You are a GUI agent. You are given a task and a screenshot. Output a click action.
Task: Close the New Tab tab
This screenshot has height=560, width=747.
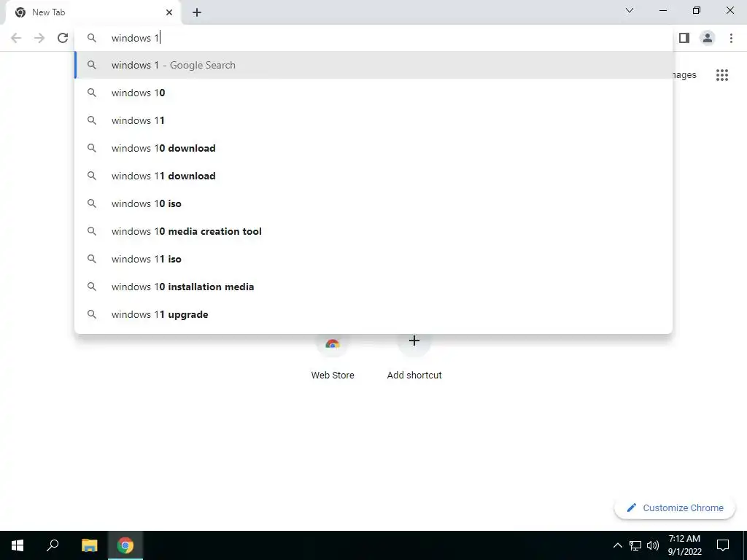(169, 12)
